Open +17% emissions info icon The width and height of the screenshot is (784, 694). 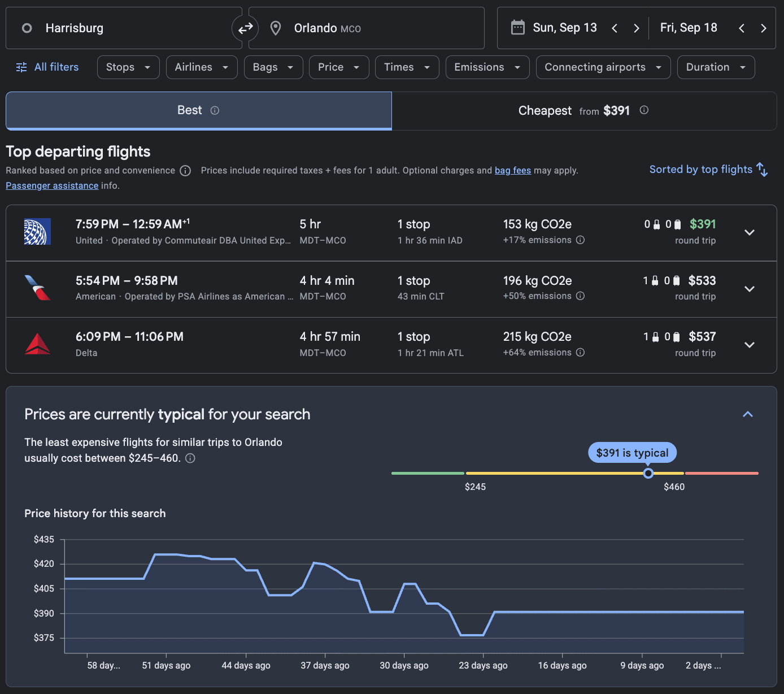(580, 240)
